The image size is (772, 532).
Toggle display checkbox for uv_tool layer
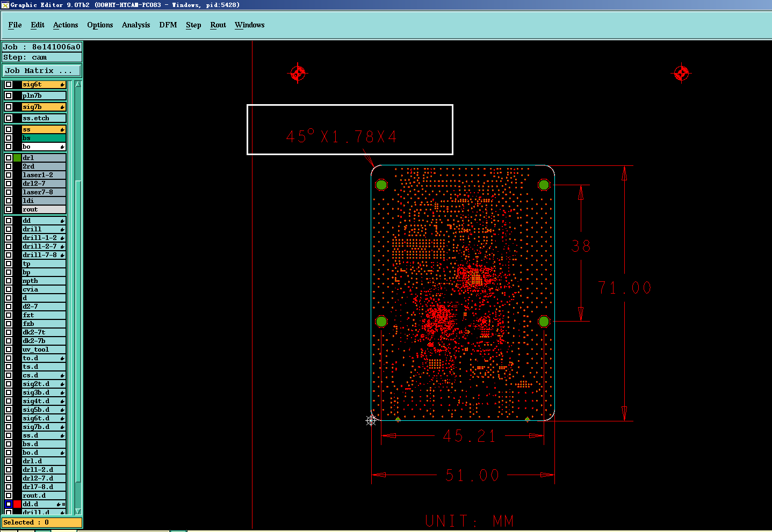pyautogui.click(x=9, y=349)
